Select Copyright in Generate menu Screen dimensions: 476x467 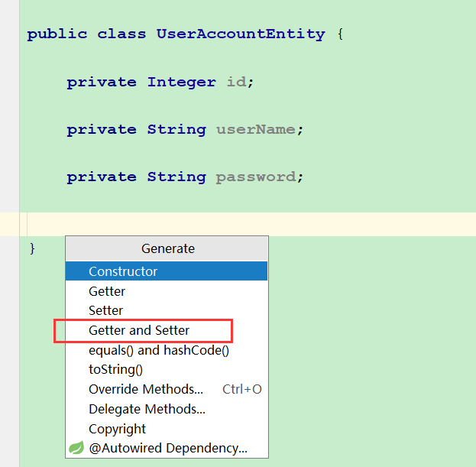click(167, 429)
